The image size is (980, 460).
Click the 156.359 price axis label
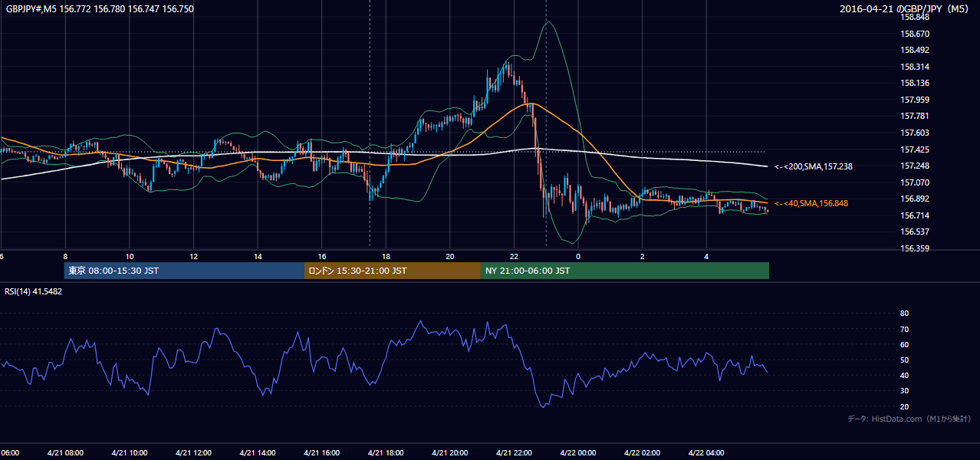coord(916,248)
